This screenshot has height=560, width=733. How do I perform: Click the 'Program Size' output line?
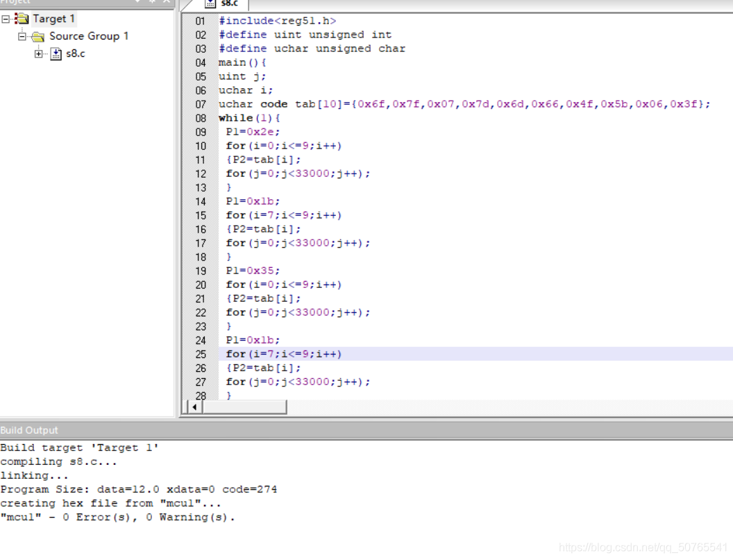pos(138,489)
